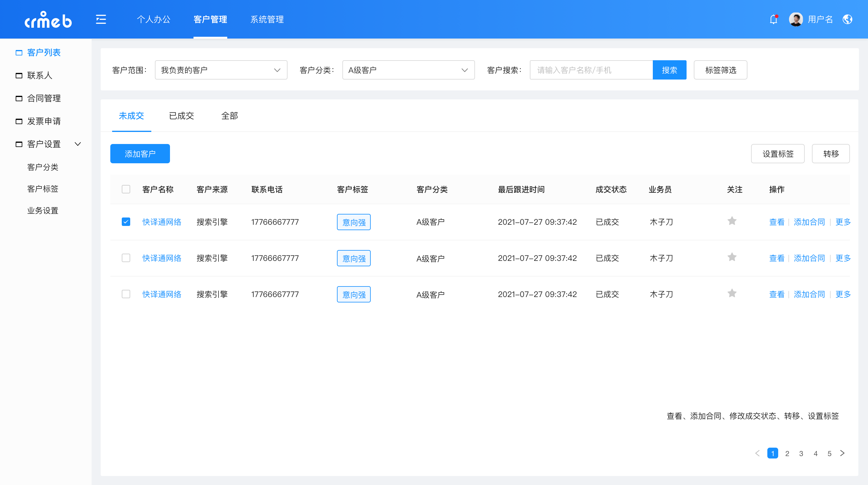Star the second customer row

[x=732, y=257]
